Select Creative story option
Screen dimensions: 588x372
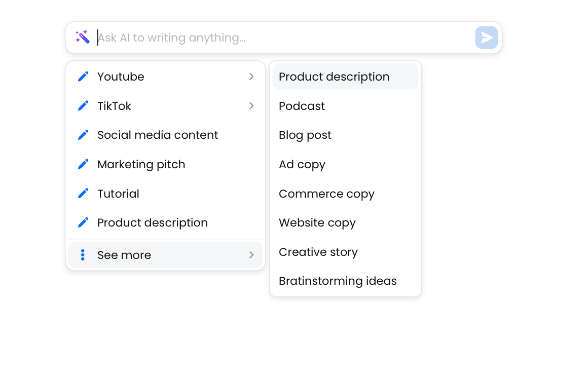click(x=318, y=252)
